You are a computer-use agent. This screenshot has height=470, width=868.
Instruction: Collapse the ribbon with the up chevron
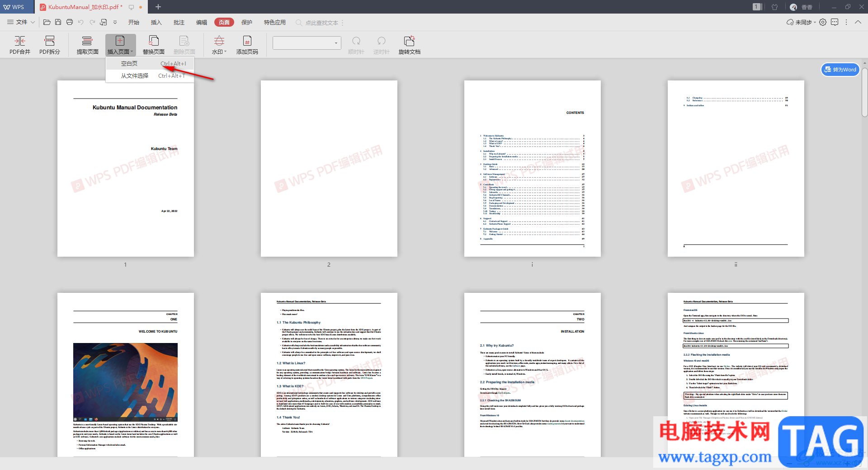point(858,22)
